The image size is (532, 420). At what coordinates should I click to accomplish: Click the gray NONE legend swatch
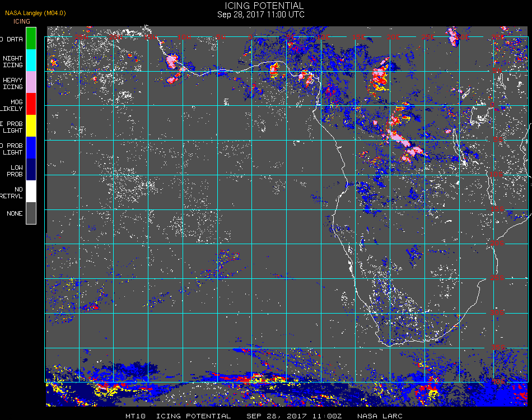tap(31, 213)
